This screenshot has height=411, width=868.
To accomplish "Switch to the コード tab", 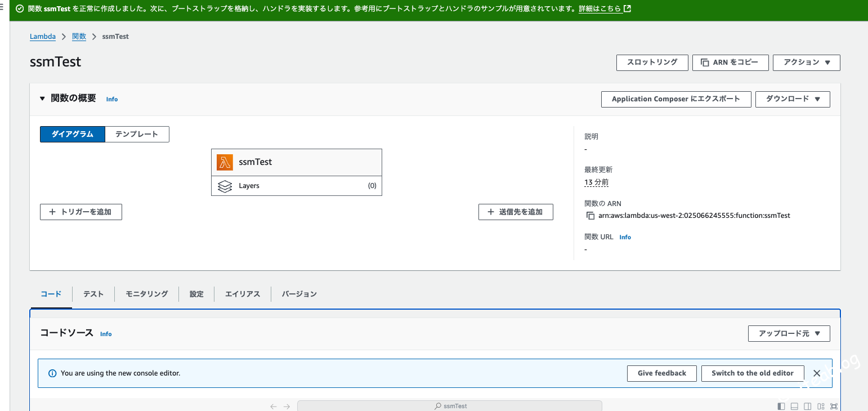I will point(51,294).
